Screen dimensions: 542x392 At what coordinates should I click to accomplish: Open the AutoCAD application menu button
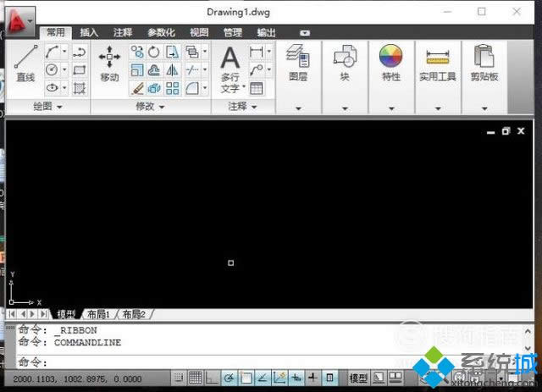[19, 21]
